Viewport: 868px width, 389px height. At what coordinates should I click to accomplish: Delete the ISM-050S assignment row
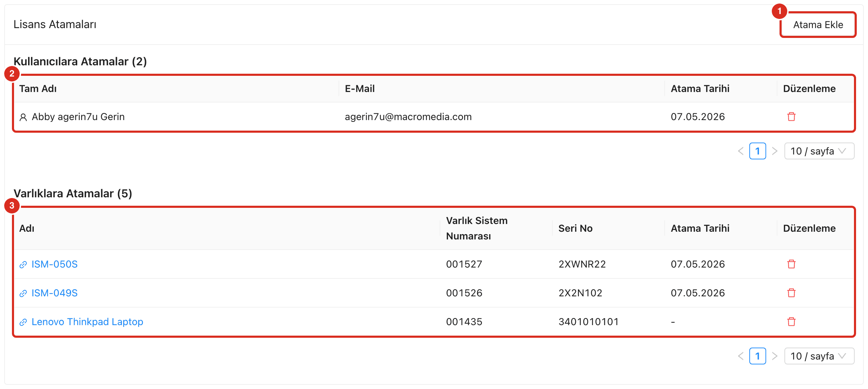point(791,264)
